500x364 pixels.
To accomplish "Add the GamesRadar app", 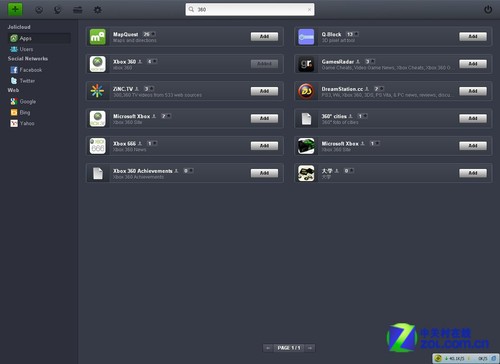I will [x=473, y=64].
